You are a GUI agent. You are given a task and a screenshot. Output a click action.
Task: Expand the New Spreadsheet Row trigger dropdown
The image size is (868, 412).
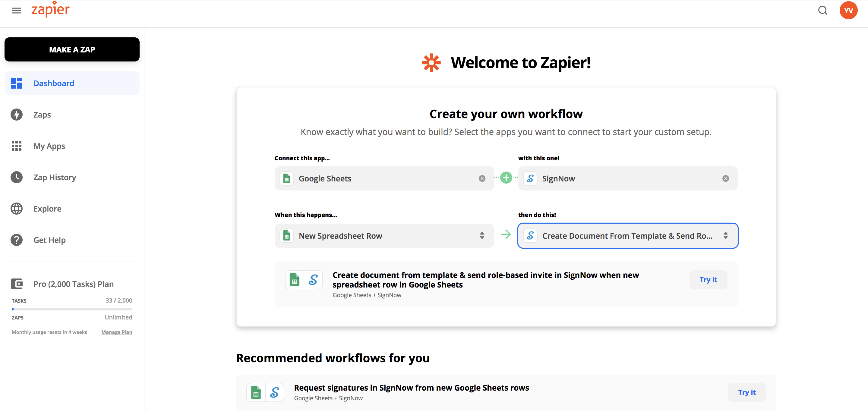482,235
